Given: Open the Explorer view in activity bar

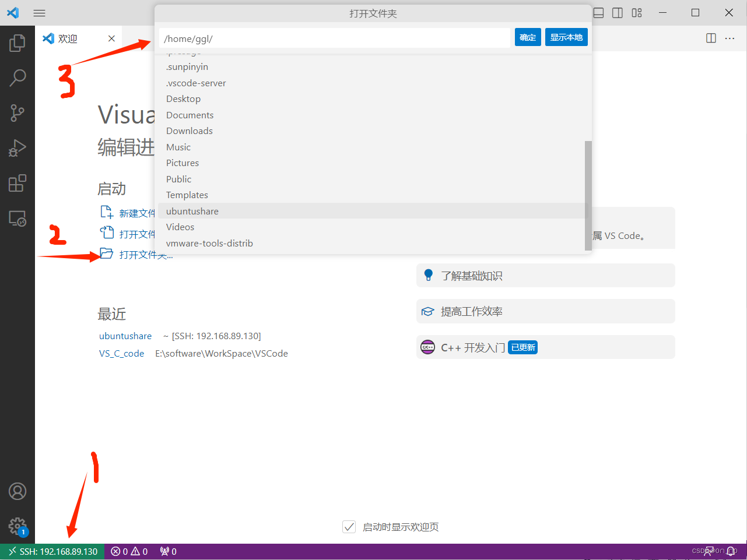Looking at the screenshot, I should (x=17, y=43).
